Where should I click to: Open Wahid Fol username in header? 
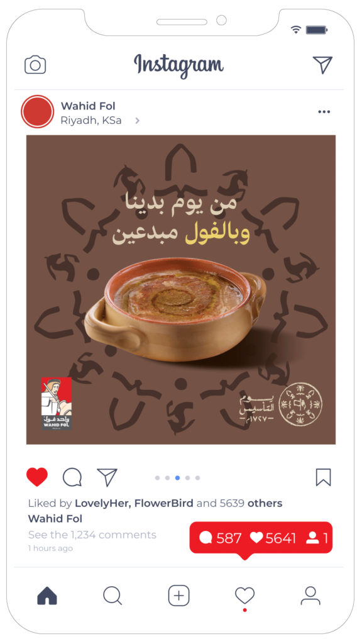(x=88, y=106)
